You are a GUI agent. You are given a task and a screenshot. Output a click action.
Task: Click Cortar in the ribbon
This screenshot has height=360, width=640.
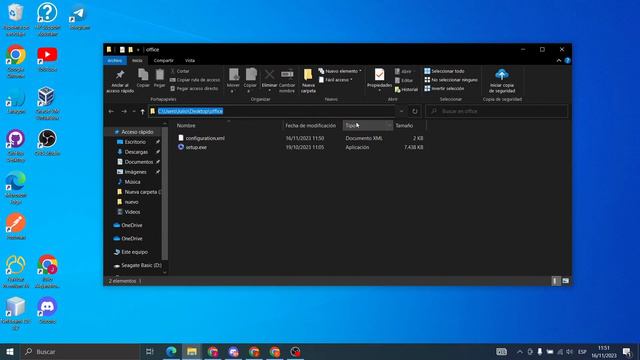180,71
